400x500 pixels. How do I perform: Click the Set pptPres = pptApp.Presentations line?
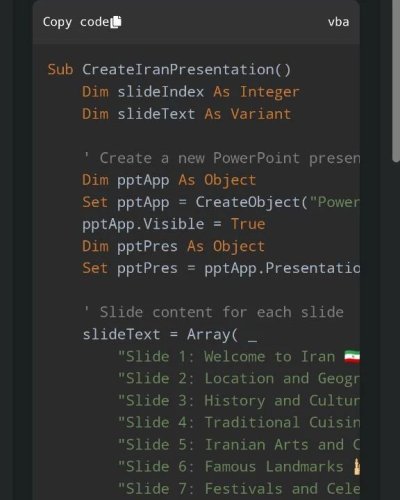(221, 268)
